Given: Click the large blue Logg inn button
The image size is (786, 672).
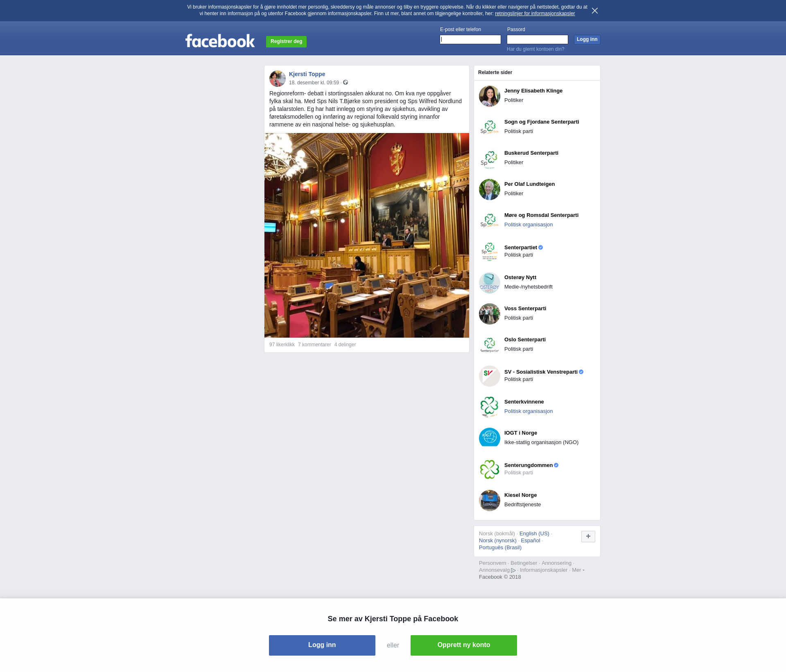Looking at the screenshot, I should 322,645.
